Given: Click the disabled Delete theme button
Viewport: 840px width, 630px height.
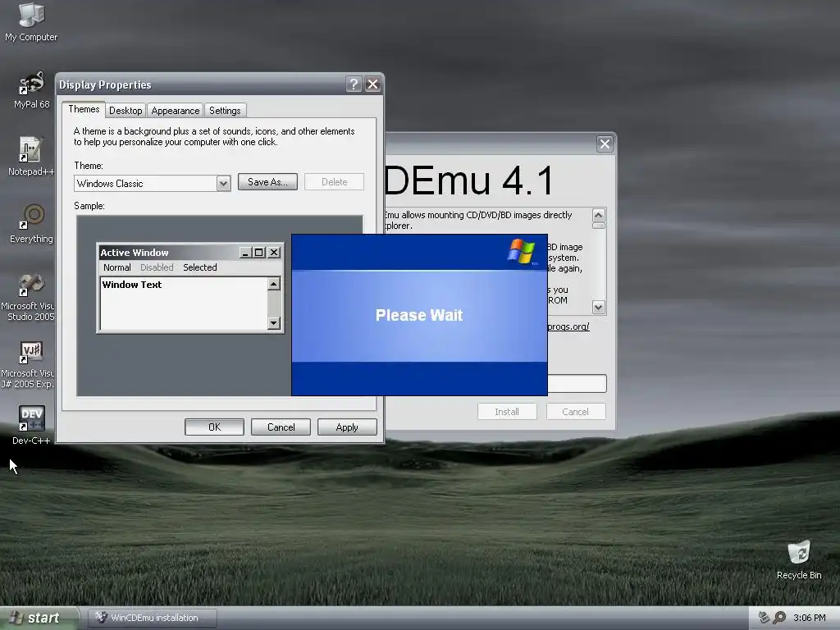Looking at the screenshot, I should coord(335,182).
